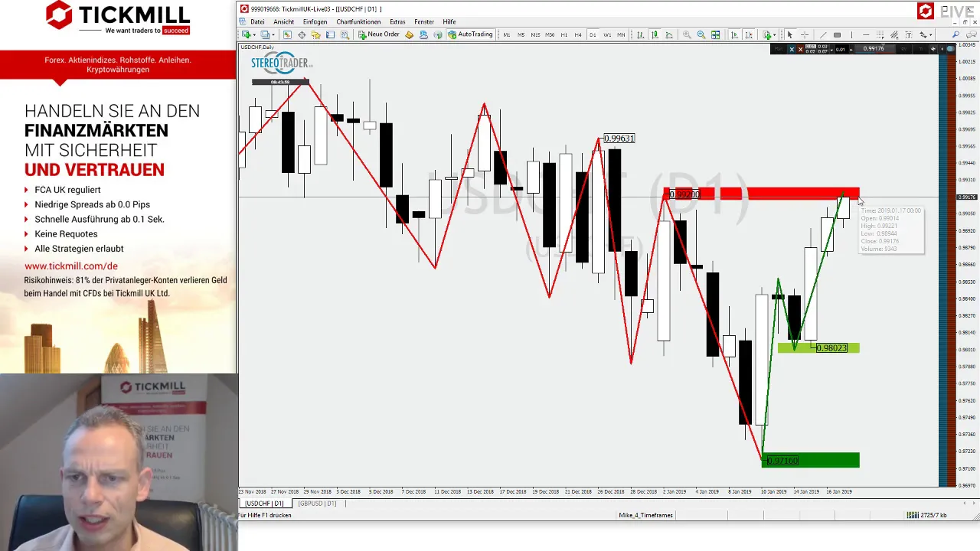Viewport: 980px width, 551px height.
Task: Select the dark green 0.97160 support zone
Action: tap(811, 461)
